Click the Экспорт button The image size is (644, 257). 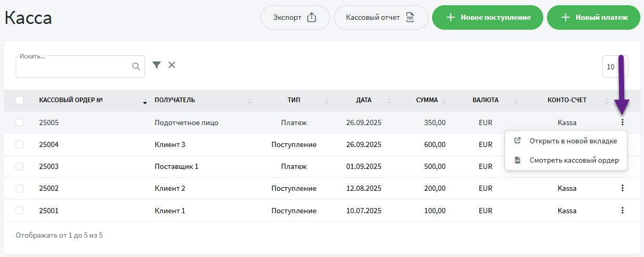(295, 18)
